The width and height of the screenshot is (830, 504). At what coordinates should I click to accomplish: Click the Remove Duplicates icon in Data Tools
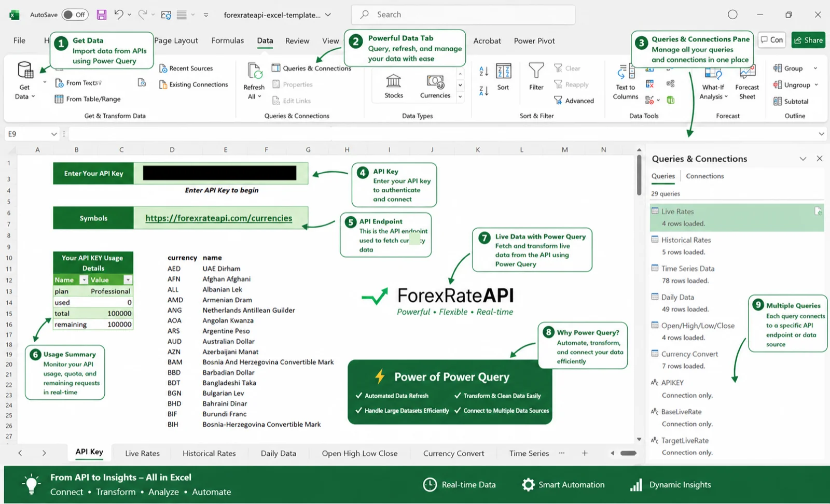[649, 84]
